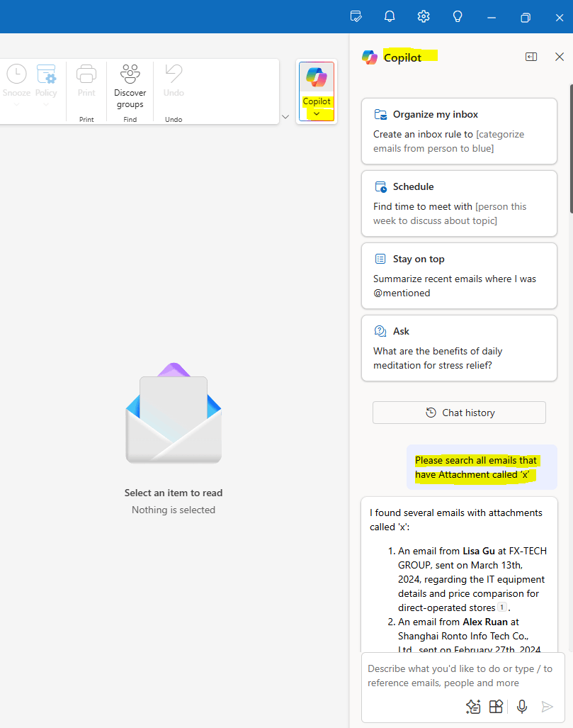Image resolution: width=573 pixels, height=728 pixels.
Task: Click the Policy icon
Action: [46, 73]
